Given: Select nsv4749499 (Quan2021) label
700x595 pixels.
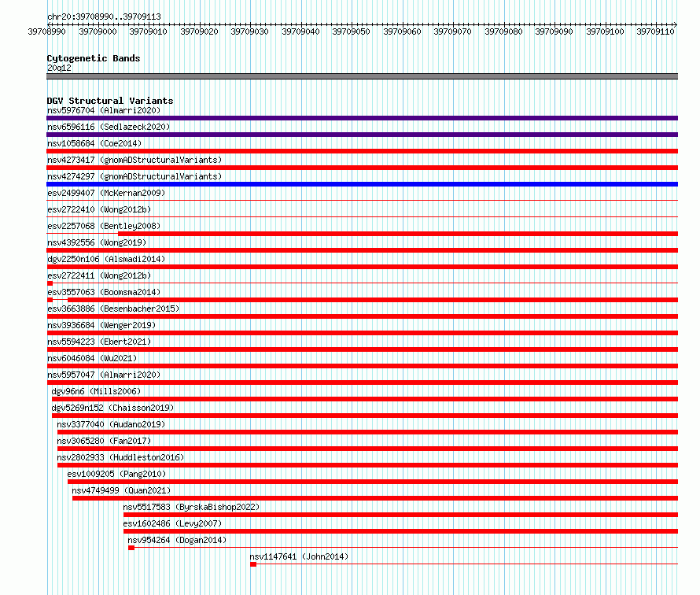Looking at the screenshot, I should point(121,490).
